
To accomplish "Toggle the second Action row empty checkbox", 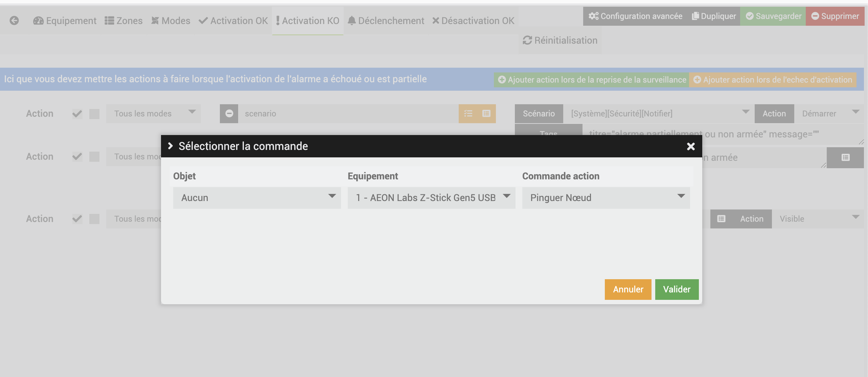I will pyautogui.click(x=94, y=157).
